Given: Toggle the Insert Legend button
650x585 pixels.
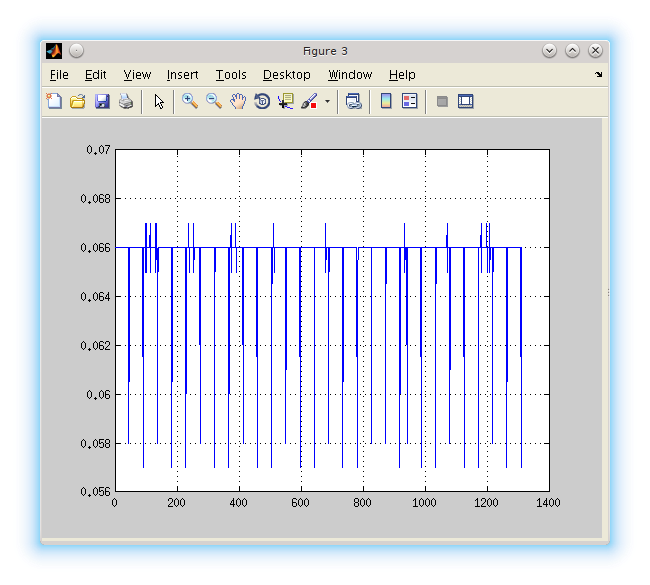Looking at the screenshot, I should point(410,101).
